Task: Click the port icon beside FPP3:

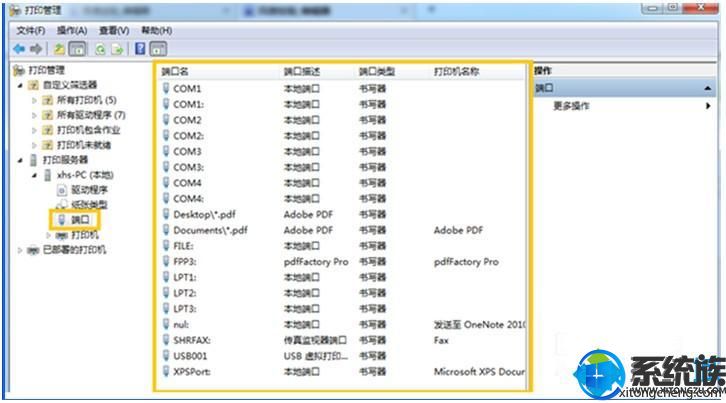Action: tap(166, 261)
